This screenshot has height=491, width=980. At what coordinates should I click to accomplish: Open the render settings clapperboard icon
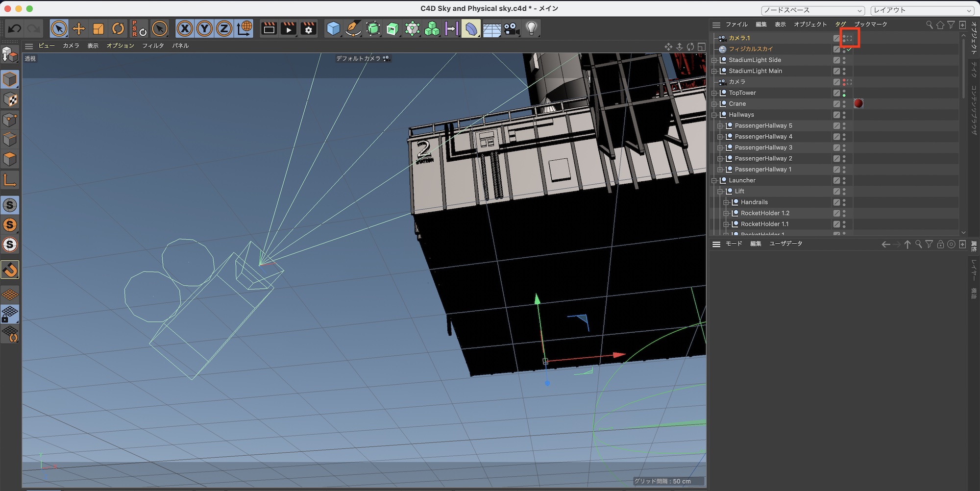[309, 29]
